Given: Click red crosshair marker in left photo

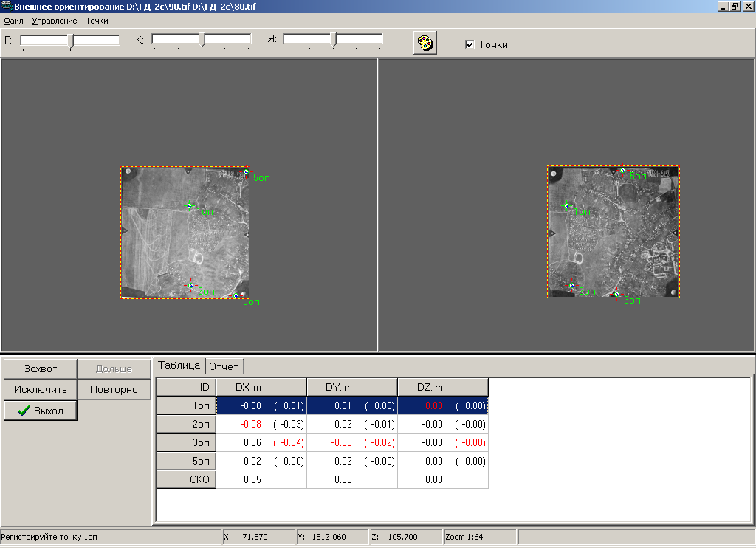Looking at the screenshot, I should coord(190,286).
